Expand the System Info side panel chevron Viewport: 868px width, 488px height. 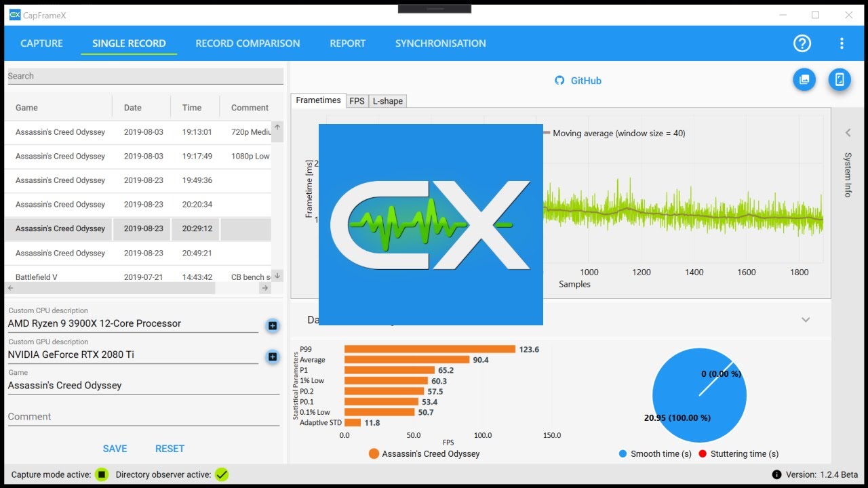pos(848,133)
